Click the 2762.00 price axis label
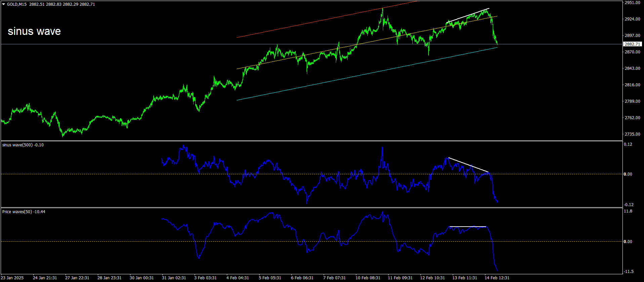This screenshot has width=644, height=282. click(x=632, y=118)
